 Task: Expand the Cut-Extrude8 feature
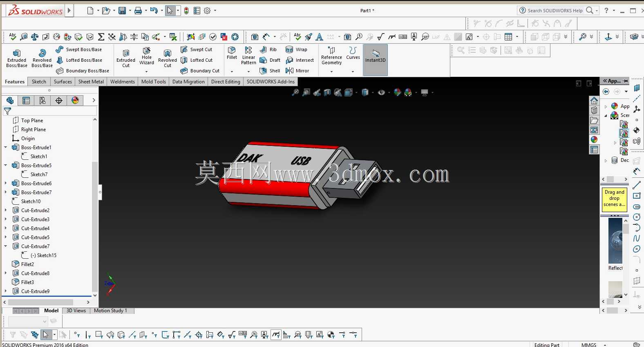[x=6, y=273]
